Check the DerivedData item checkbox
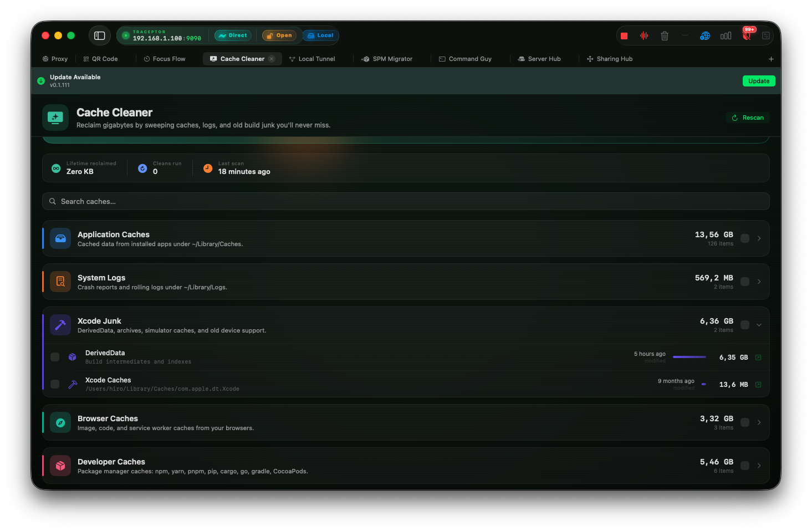Viewport: 812px width, 531px height. tap(55, 357)
